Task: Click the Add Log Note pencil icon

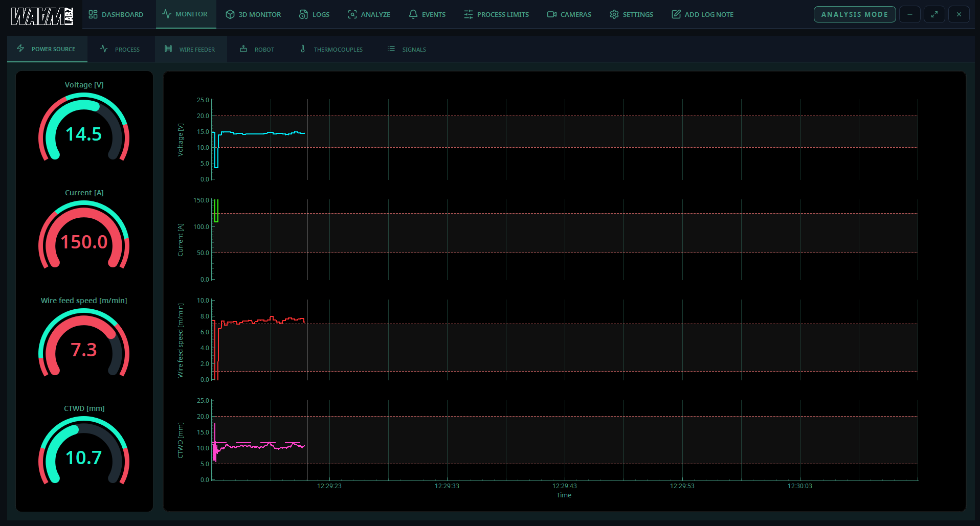Action: tap(676, 14)
